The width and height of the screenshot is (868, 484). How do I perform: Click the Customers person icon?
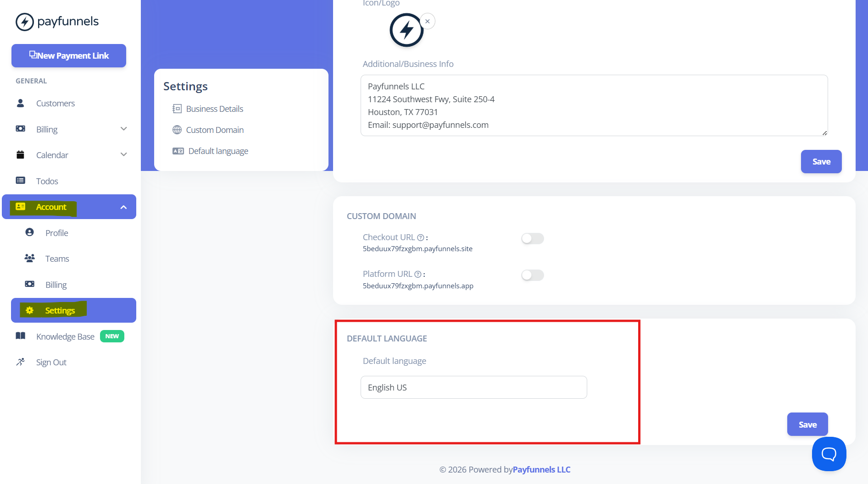[x=20, y=103]
